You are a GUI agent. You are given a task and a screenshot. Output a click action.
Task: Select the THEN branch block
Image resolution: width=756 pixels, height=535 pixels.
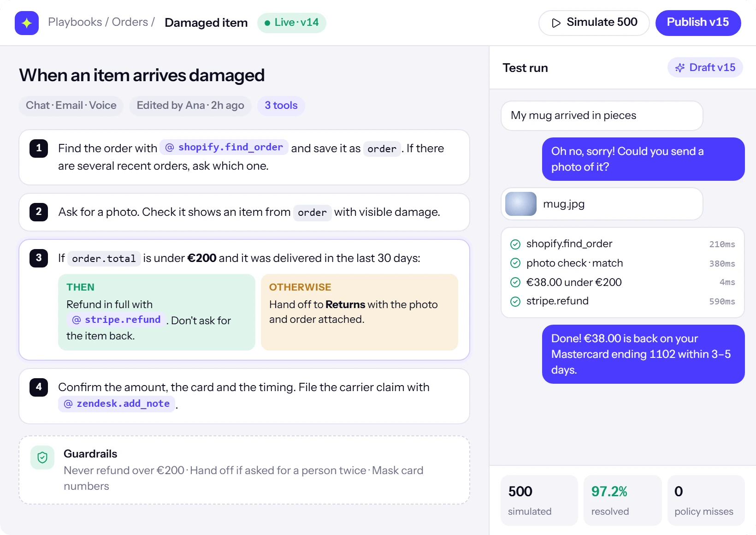157,312
